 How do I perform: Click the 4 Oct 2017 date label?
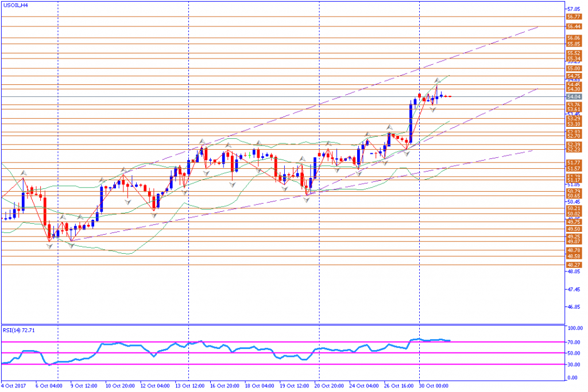pos(14,386)
